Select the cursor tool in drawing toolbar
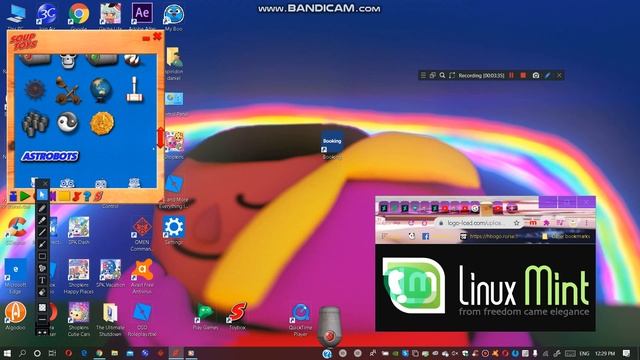The image size is (640, 360). (42, 195)
